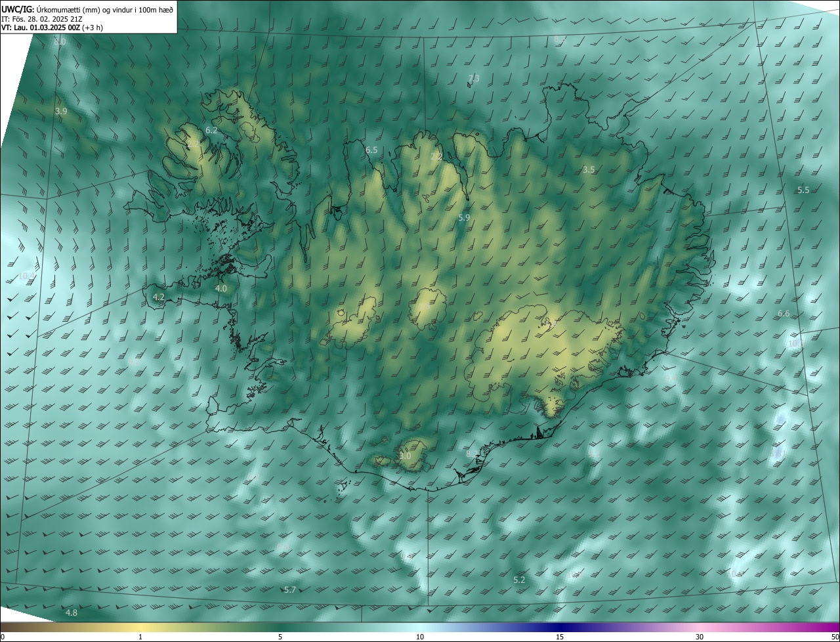This screenshot has height=642, width=840.
Task: Click the 3.9 value label on the map
Action: point(61,112)
